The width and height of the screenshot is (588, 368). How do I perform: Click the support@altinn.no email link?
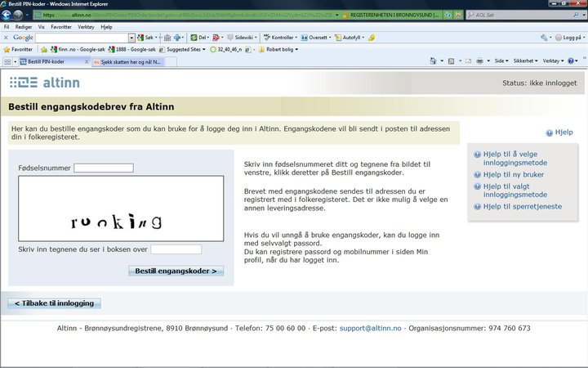pos(370,328)
